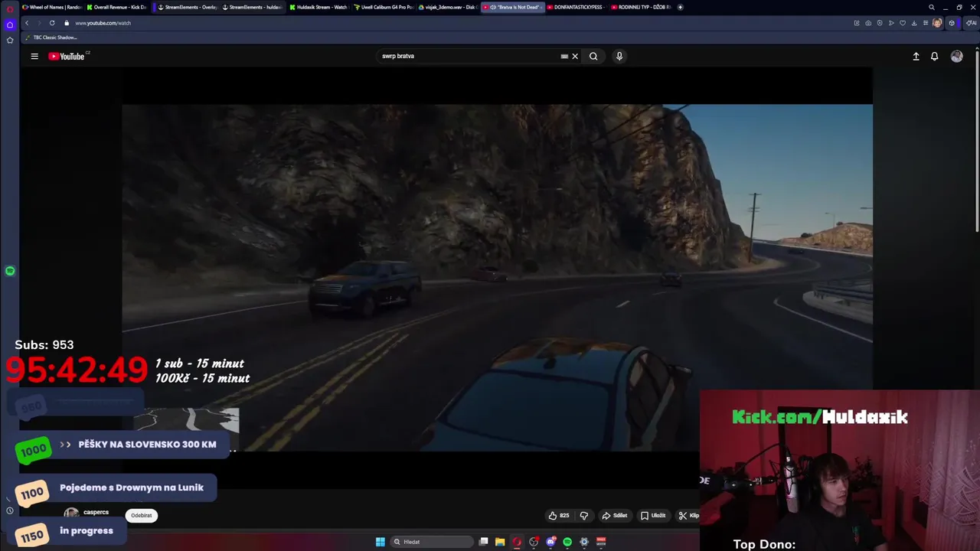Open the YouTube create/upload icon
The width and height of the screenshot is (980, 551).
pyautogui.click(x=916, y=56)
